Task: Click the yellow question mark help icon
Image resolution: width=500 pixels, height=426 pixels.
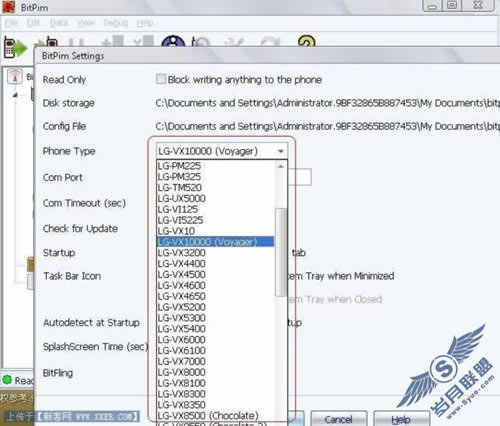Action: point(307,41)
